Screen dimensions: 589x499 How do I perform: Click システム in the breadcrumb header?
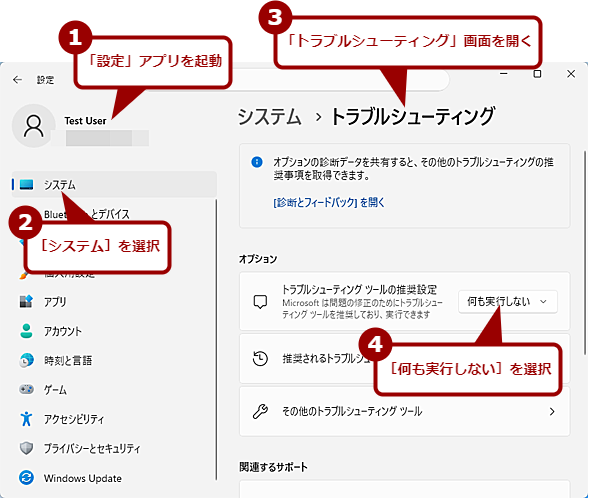tap(270, 116)
